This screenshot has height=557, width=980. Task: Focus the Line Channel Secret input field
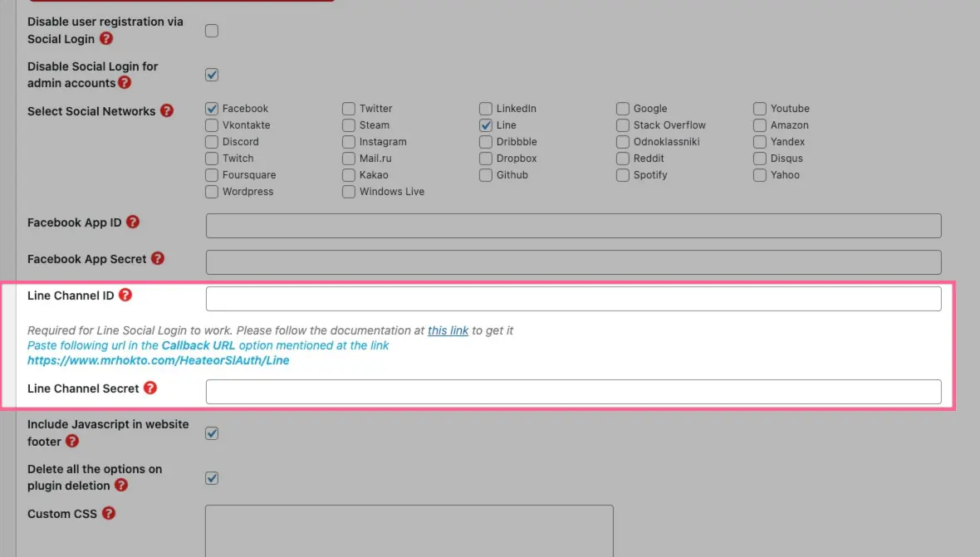(x=573, y=392)
